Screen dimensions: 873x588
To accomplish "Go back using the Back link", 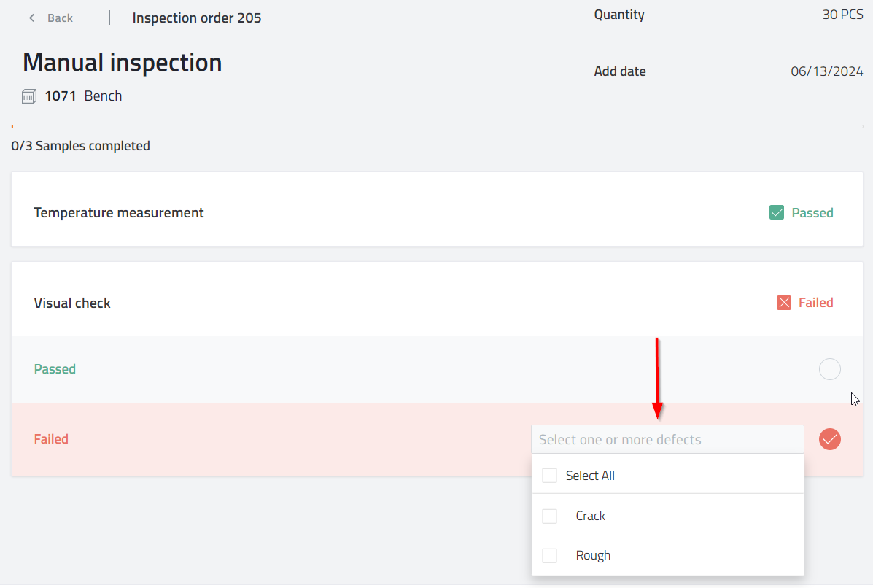I will coord(60,18).
